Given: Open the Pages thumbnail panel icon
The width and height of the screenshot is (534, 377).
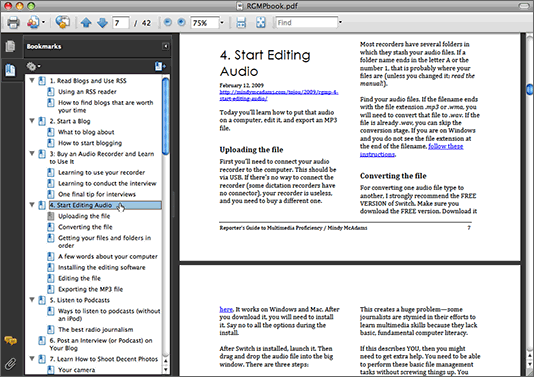Looking at the screenshot, I should (x=10, y=46).
